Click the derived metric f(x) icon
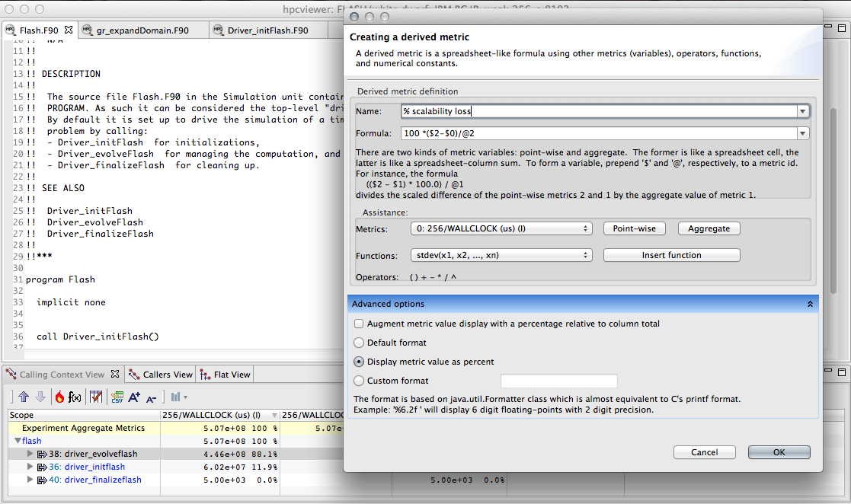Image resolution: width=851 pixels, height=504 pixels. click(75, 397)
